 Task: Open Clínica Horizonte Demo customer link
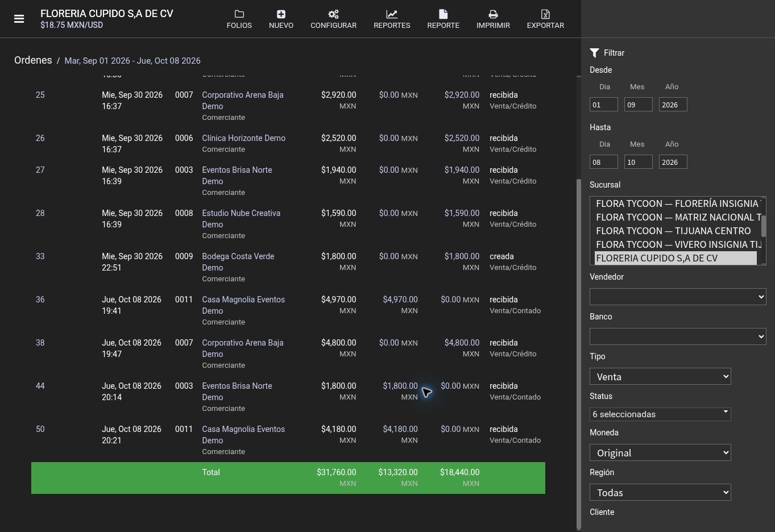pos(243,138)
